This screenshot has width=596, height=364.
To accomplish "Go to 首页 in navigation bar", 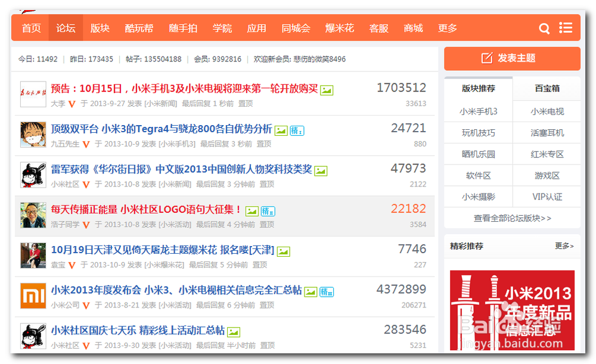I will [31, 28].
